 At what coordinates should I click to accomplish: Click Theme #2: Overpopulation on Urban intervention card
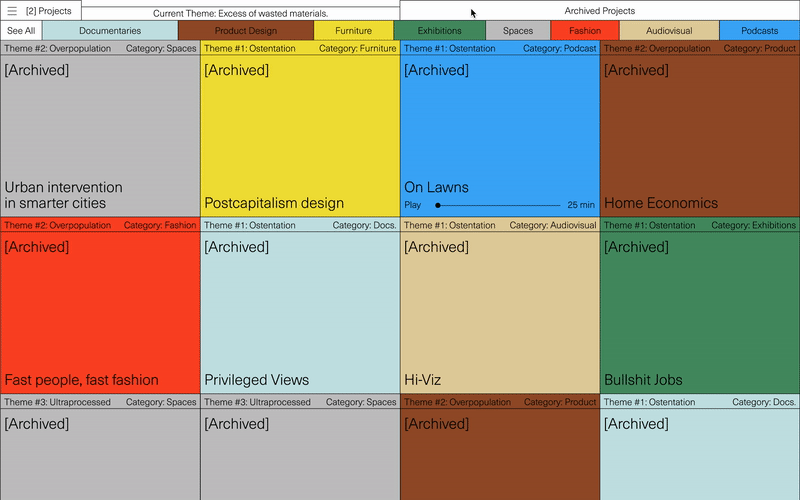pyautogui.click(x=57, y=48)
